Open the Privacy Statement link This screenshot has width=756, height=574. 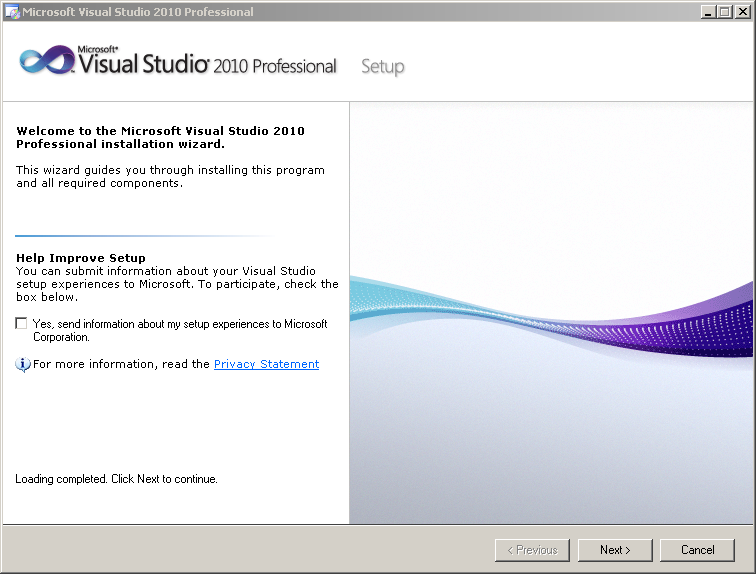[266, 364]
